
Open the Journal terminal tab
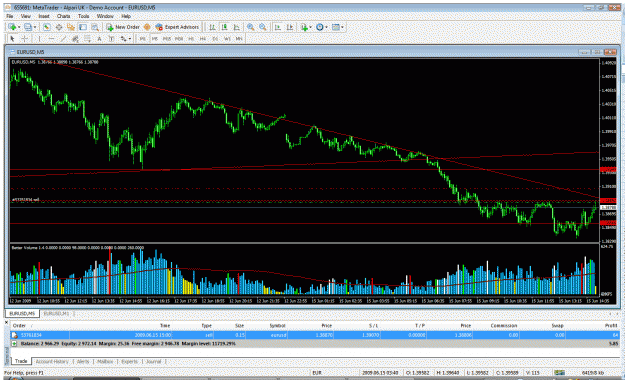(x=153, y=362)
